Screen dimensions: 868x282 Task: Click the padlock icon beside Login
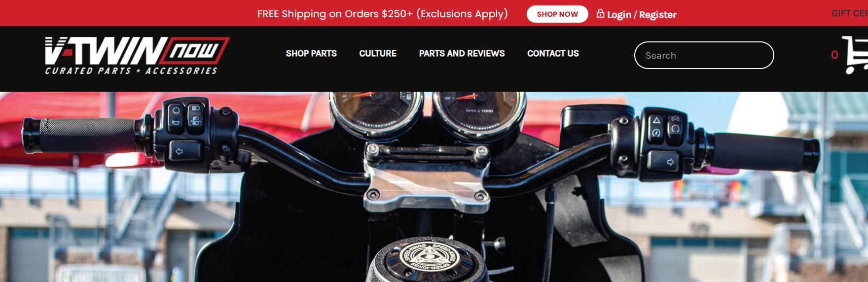click(x=600, y=13)
